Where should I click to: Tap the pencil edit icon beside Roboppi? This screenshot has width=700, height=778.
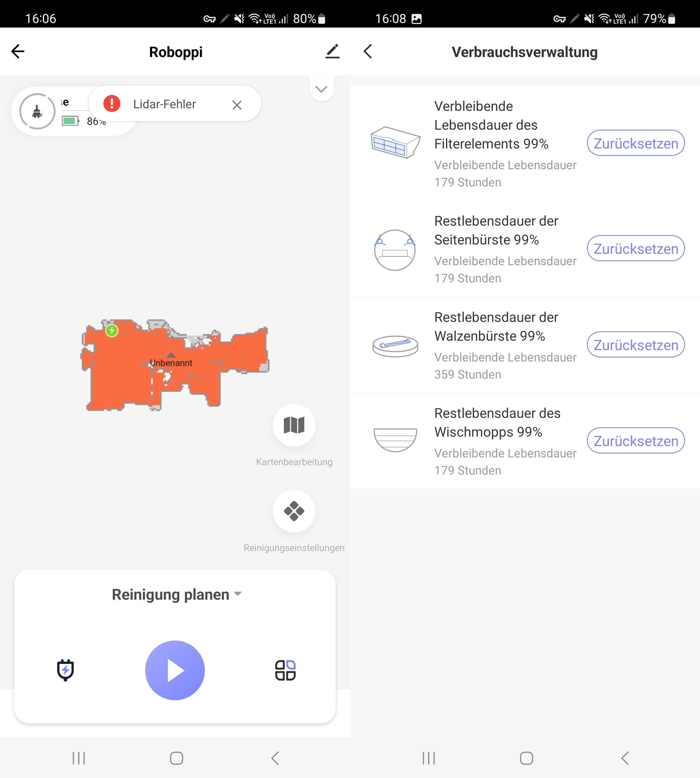point(332,52)
